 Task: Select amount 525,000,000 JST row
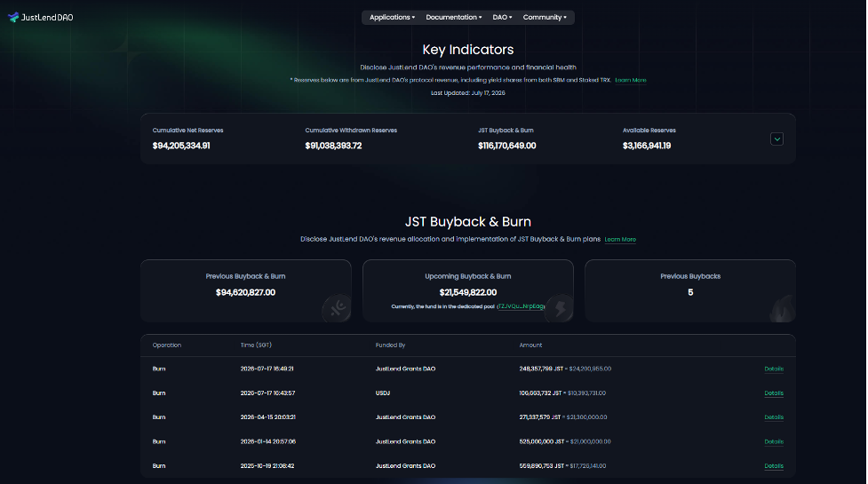565,441
